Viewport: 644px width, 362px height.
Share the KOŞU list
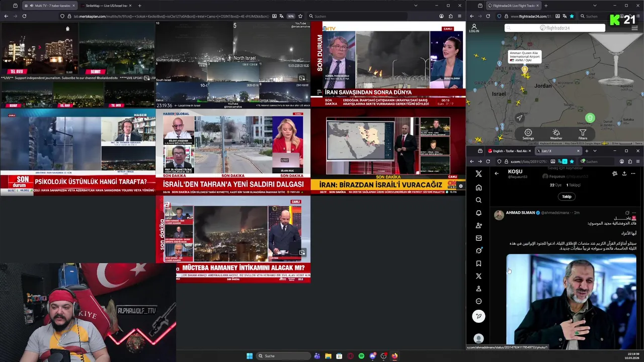click(624, 173)
